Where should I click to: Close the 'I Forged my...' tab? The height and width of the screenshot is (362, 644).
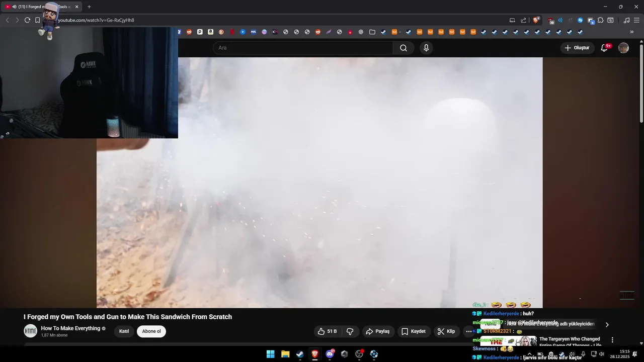[x=77, y=7]
